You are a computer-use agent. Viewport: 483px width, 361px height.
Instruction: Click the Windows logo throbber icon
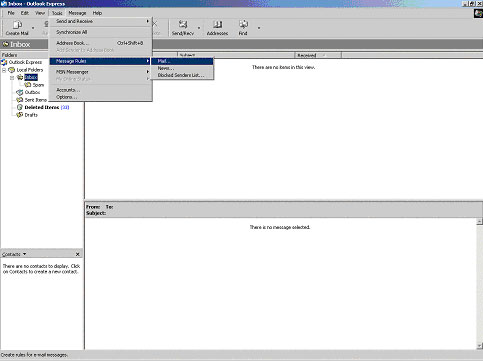coord(478,13)
